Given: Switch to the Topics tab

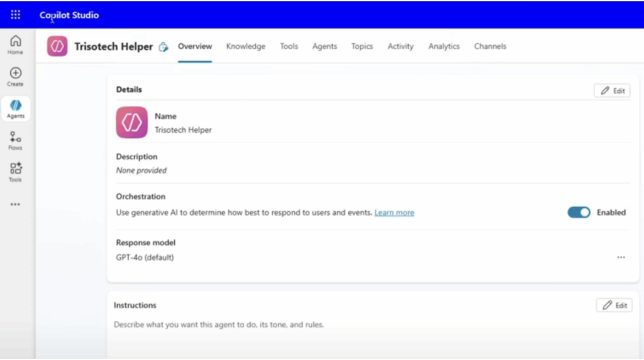Looking at the screenshot, I should pyautogui.click(x=362, y=46).
